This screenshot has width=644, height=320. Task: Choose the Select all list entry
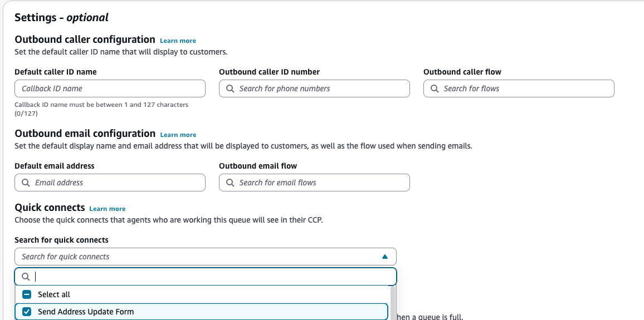[54, 294]
